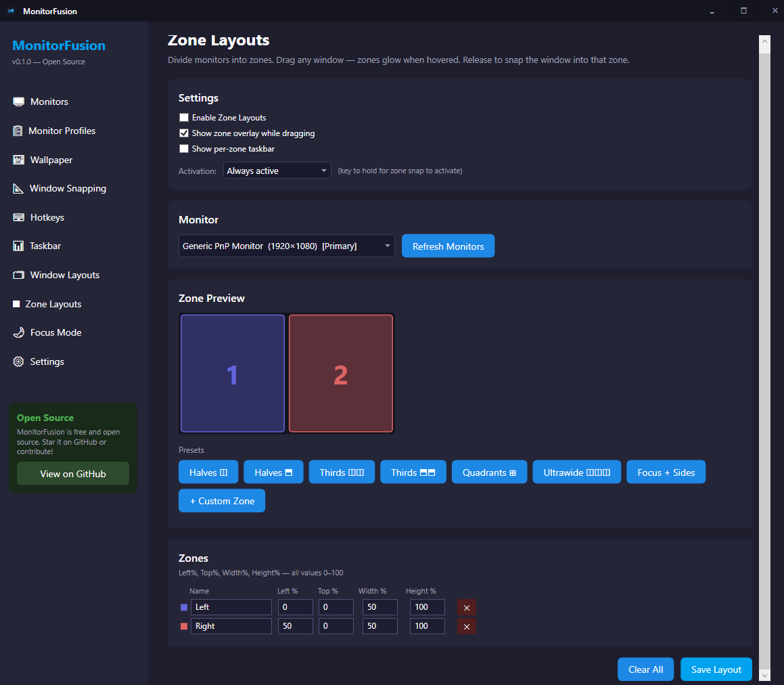Open the monitor selection dropdown
The image size is (784, 685).
point(286,246)
